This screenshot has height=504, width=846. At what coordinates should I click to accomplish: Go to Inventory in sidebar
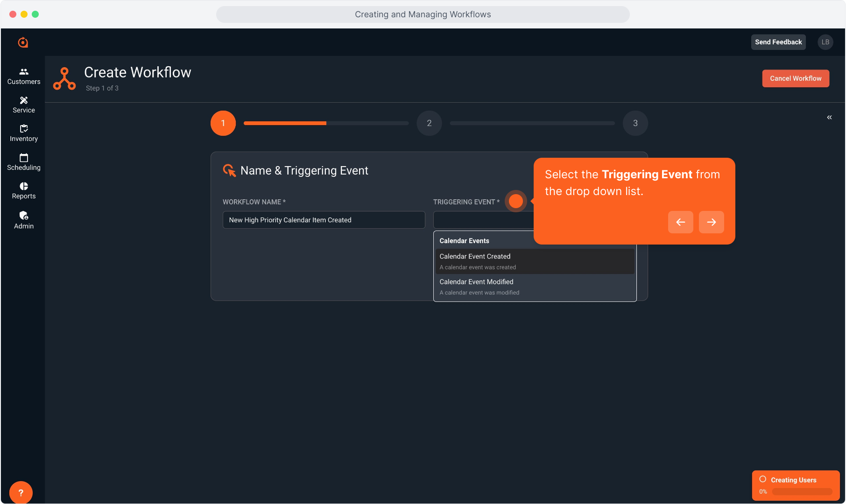(24, 133)
